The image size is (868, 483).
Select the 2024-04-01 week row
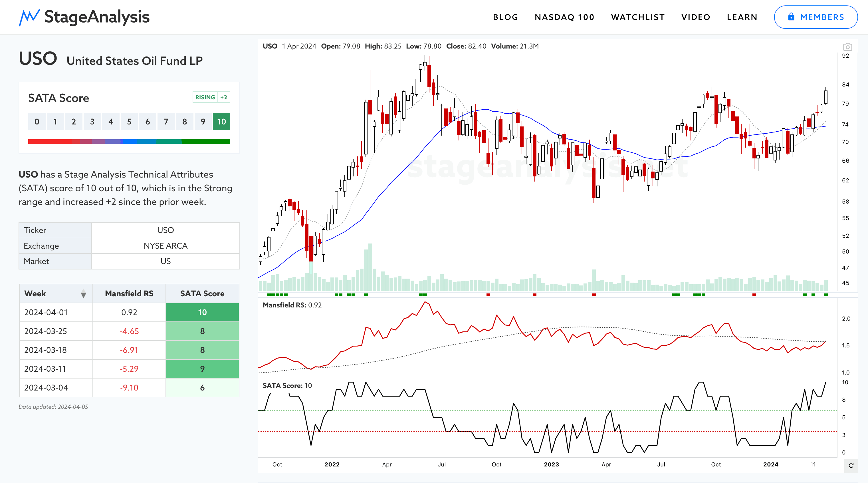[x=129, y=313]
